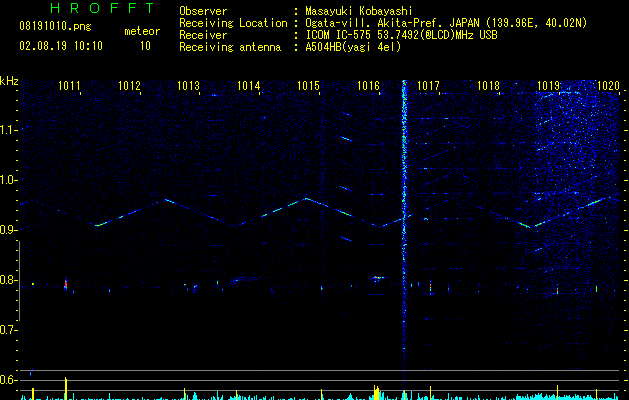The image size is (629, 400).
Task: Click location text Ogata-vill. Akita-Pref. JAPAN
Action: click(x=392, y=23)
